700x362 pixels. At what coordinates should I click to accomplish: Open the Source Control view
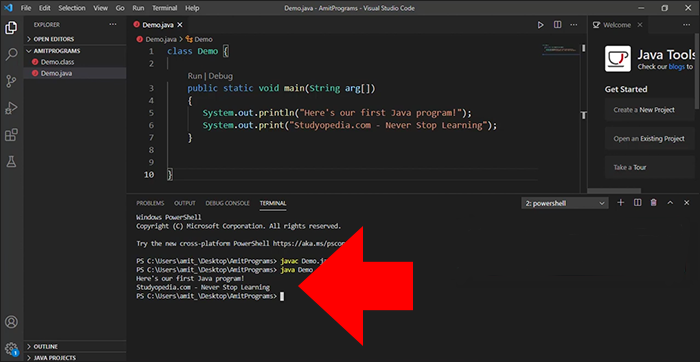(11, 81)
